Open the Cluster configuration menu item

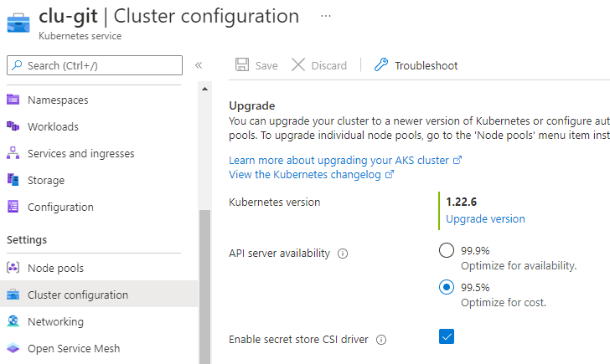coord(78,295)
